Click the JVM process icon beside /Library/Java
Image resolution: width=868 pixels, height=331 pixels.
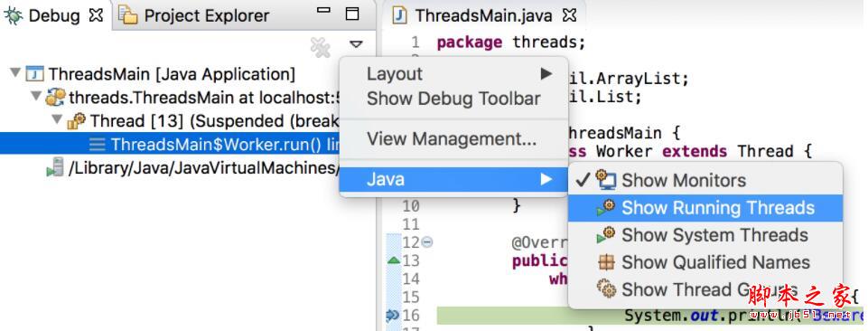coord(55,167)
